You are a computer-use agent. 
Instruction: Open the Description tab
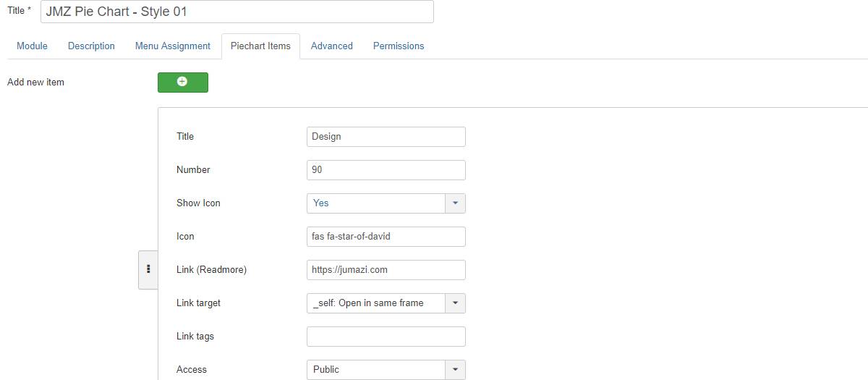click(91, 46)
